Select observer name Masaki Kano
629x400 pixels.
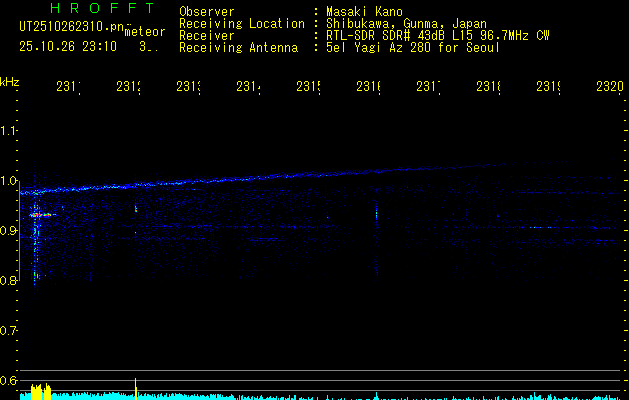[364, 12]
